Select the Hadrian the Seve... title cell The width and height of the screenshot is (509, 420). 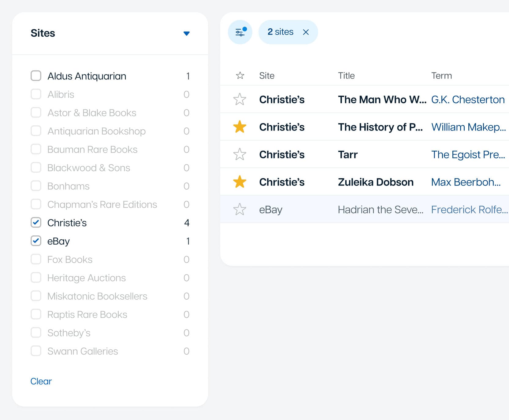[x=381, y=210]
